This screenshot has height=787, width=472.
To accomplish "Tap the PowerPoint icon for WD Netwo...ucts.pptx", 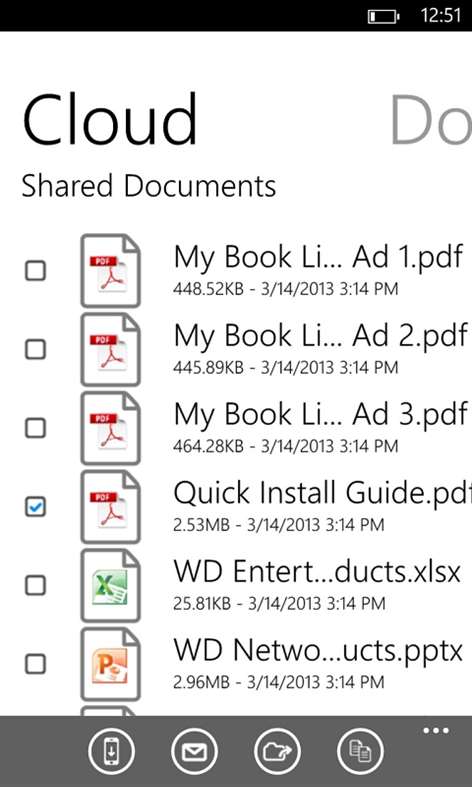I will pyautogui.click(x=110, y=664).
